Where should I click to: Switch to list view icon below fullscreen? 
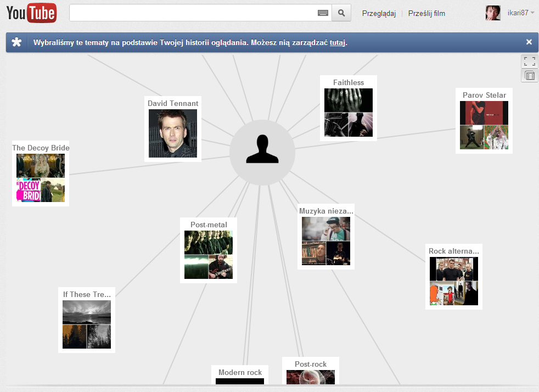530,76
